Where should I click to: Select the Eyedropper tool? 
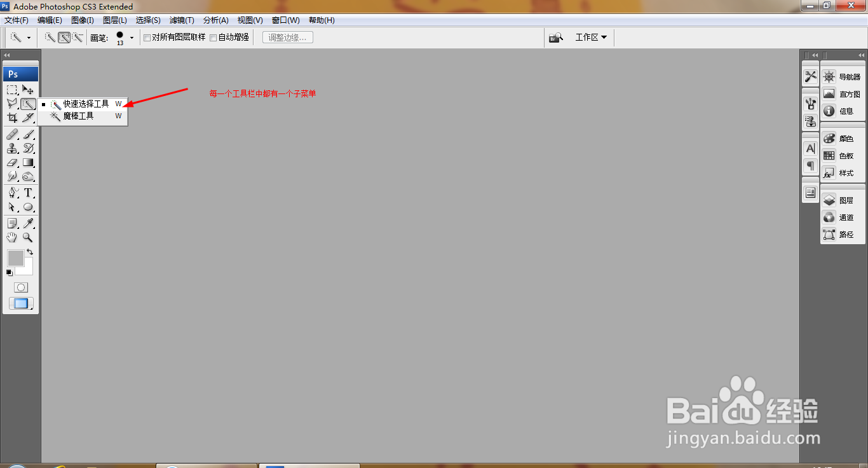click(x=28, y=224)
